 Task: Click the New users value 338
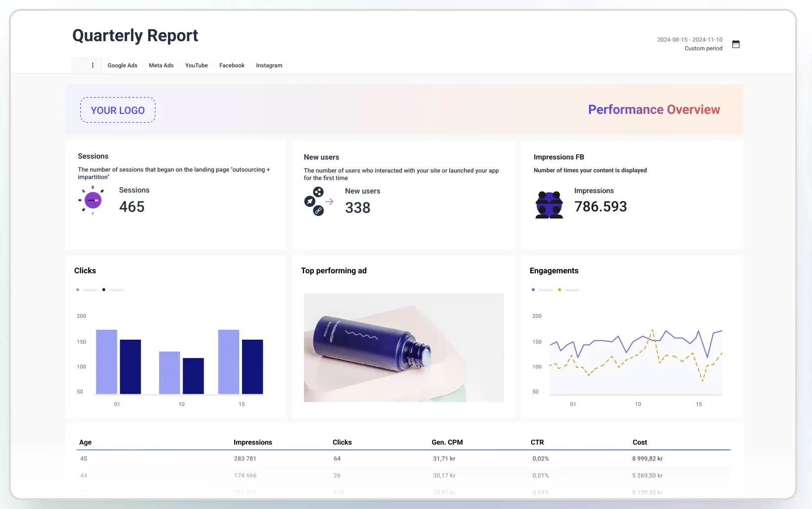[357, 207]
